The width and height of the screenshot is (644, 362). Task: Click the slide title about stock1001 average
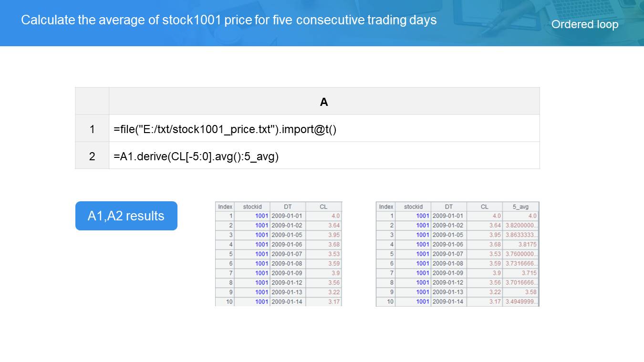click(229, 20)
